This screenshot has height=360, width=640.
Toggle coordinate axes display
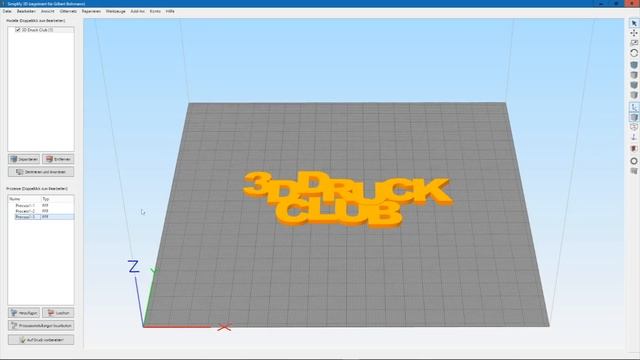tap(634, 107)
